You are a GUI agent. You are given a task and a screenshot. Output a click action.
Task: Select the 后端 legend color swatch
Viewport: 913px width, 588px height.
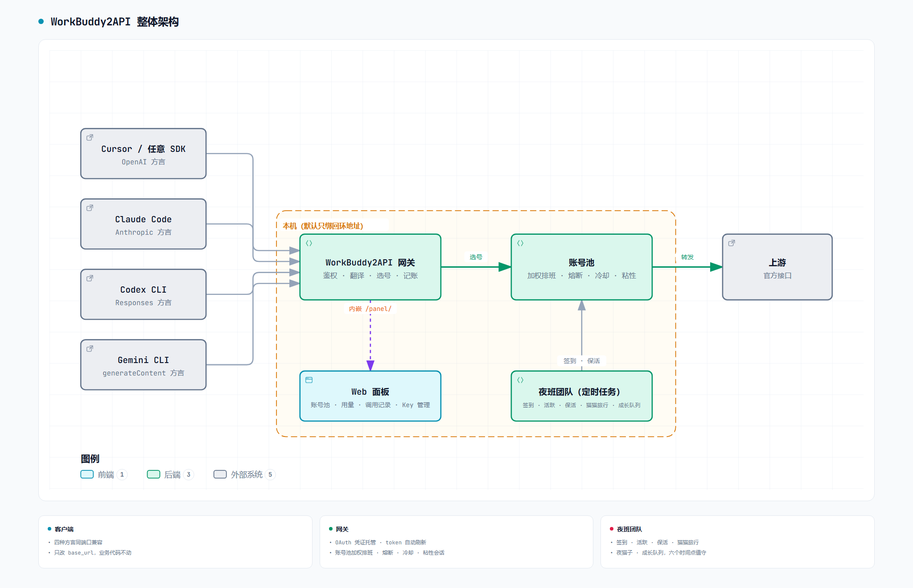pyautogui.click(x=153, y=474)
